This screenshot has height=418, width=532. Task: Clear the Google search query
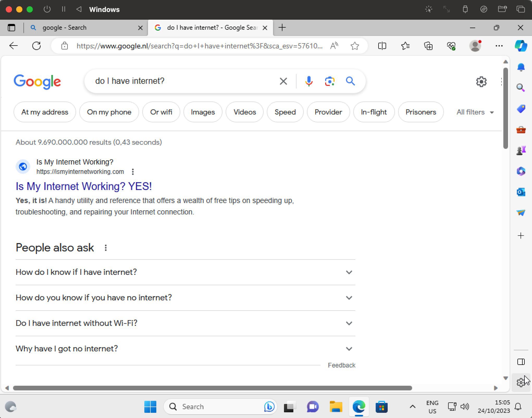pyautogui.click(x=283, y=81)
